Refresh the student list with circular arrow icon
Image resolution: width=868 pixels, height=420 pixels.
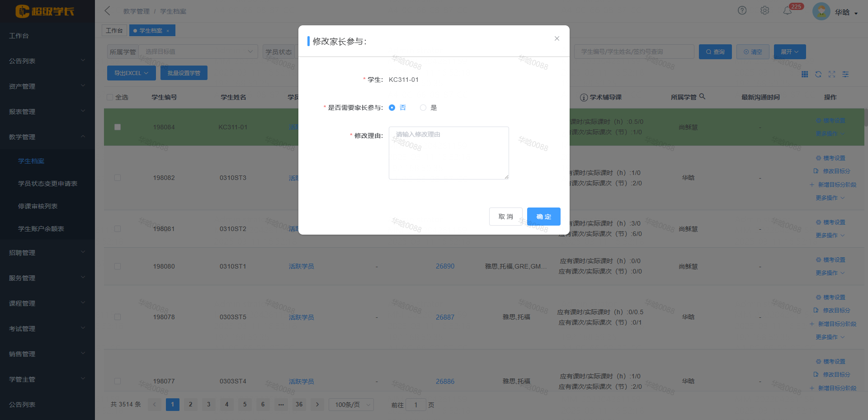[818, 74]
